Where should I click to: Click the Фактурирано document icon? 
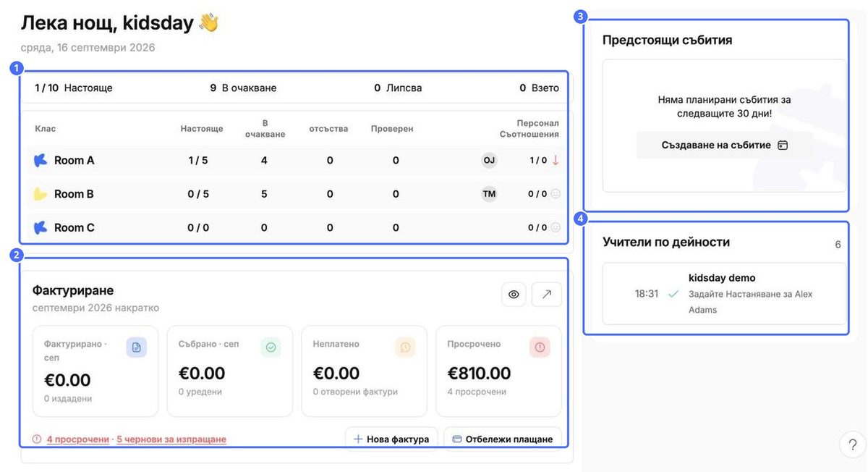point(137,347)
